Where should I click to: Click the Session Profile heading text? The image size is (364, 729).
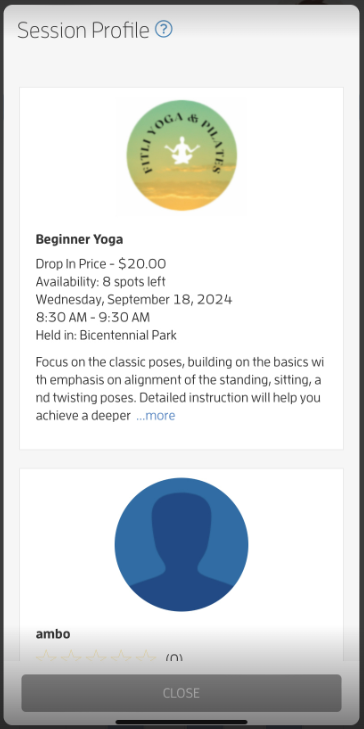(83, 31)
